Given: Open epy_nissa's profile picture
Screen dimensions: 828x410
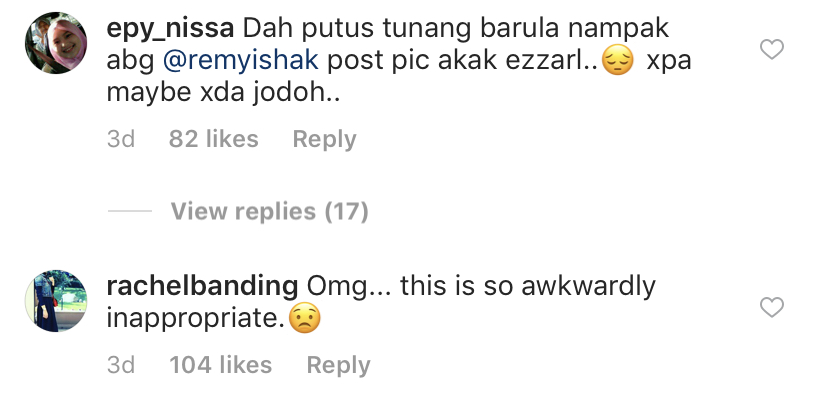Looking at the screenshot, I should pos(56,42).
